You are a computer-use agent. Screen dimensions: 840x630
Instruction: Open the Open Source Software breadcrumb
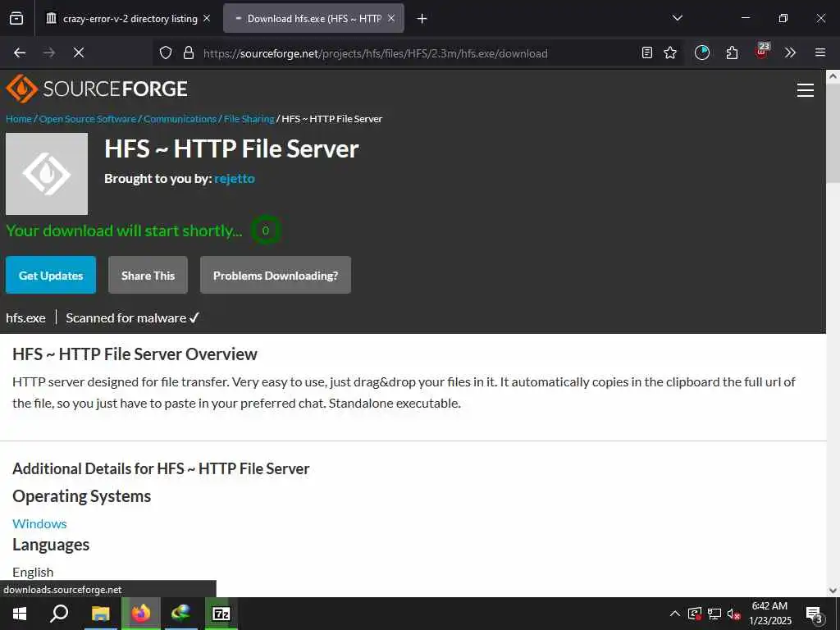pyautogui.click(x=88, y=119)
